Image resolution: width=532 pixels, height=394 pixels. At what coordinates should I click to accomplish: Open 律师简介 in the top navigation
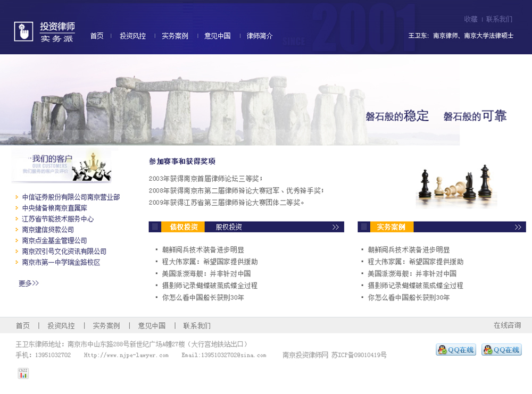pos(260,36)
